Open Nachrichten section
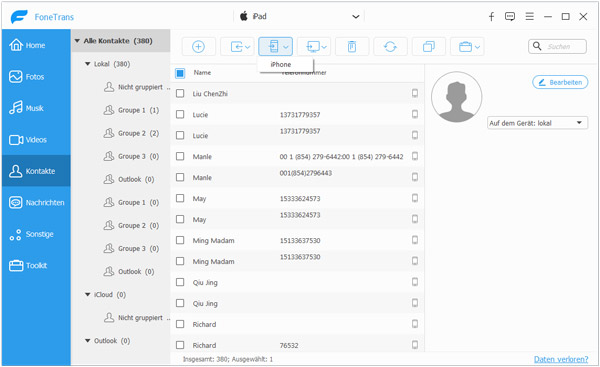Screen dimensions: 600x367 pos(36,202)
